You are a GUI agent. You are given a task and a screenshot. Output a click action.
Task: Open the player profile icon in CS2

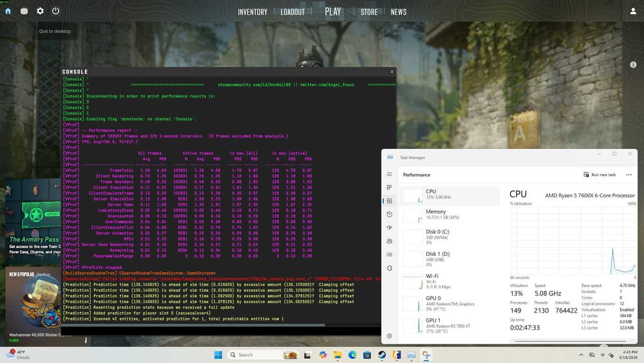[x=633, y=11]
